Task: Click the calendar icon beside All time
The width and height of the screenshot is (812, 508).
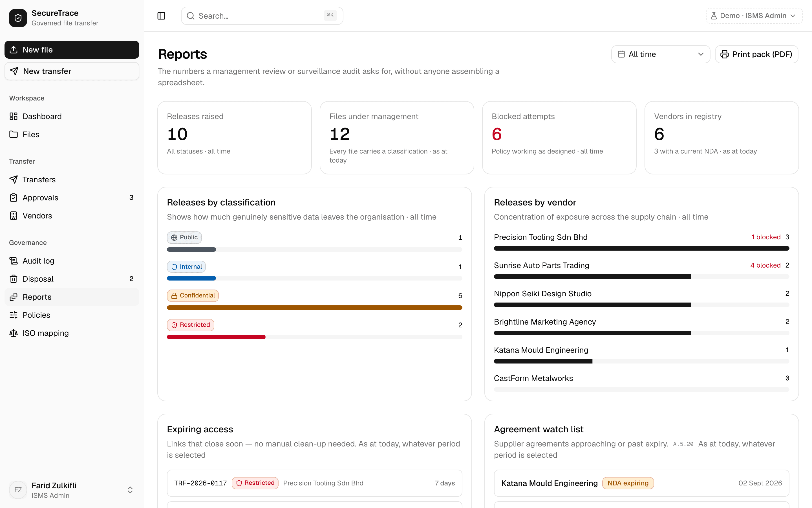Action: click(621, 54)
